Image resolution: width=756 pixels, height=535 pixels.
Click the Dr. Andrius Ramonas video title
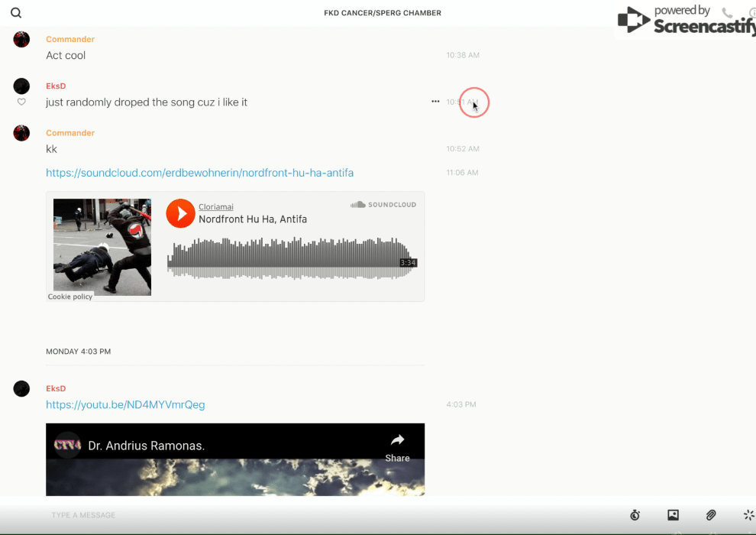tap(147, 446)
